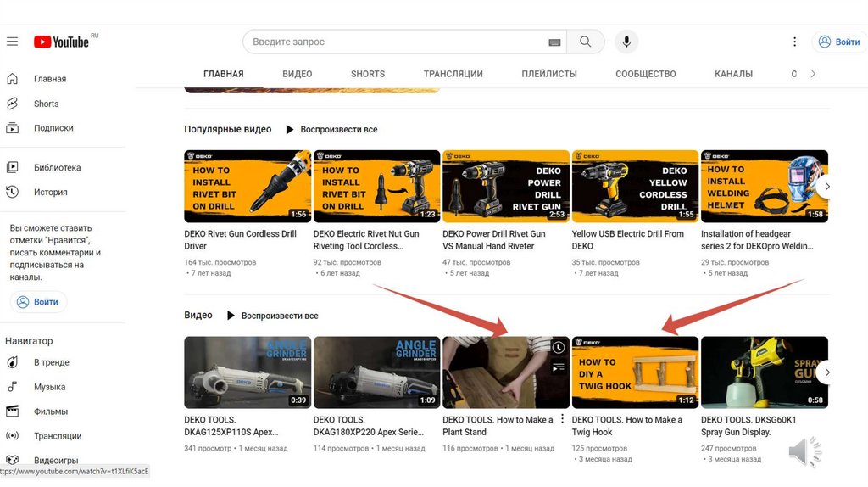868x487 pixels.
Task: Click the Подписки subscriptions icon
Action: click(12, 128)
